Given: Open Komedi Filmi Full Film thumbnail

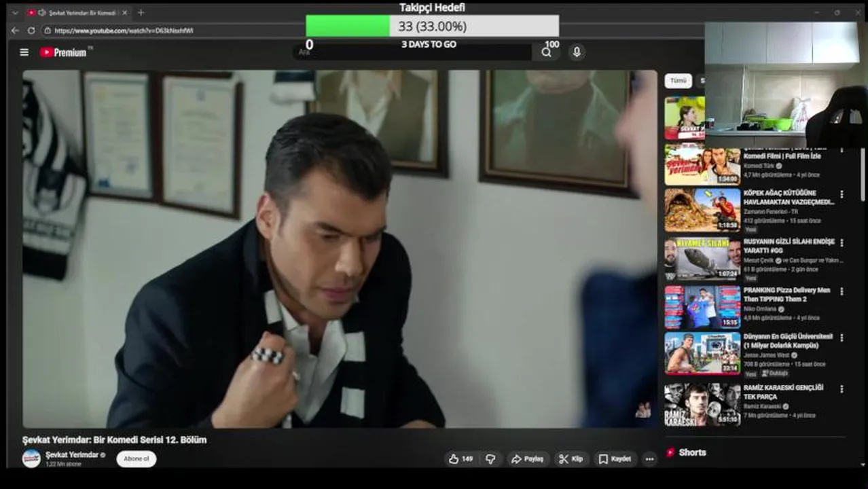Looking at the screenshot, I should (702, 164).
